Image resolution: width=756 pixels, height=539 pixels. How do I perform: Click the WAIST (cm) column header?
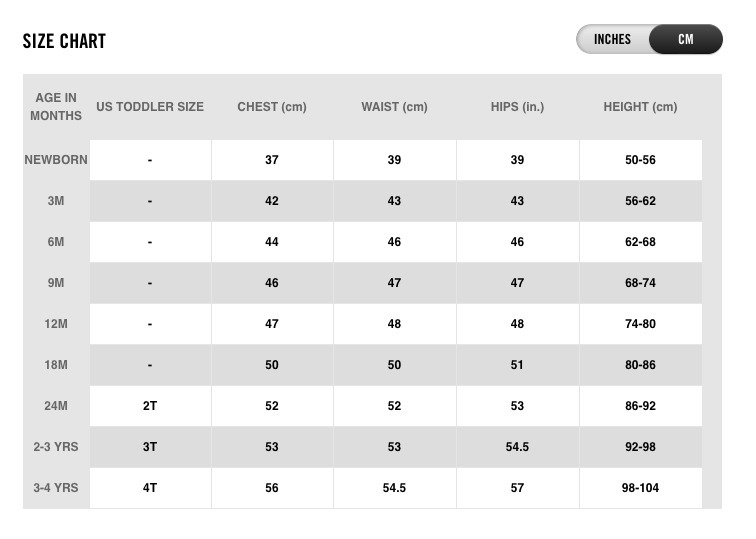[394, 107]
